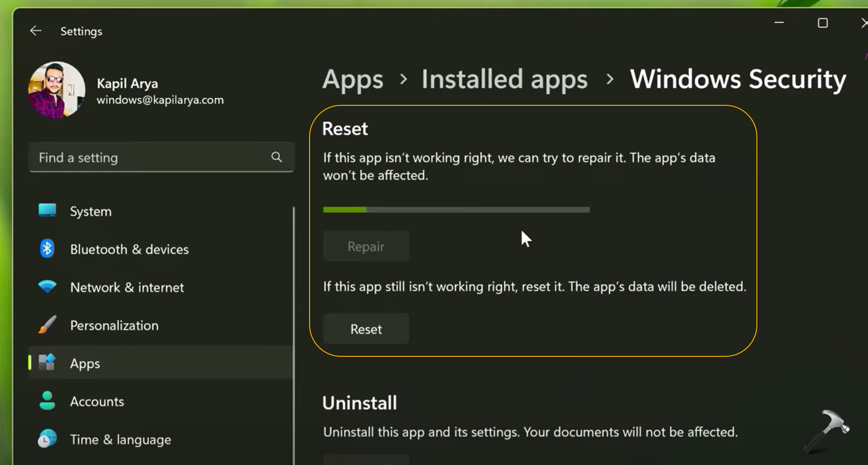This screenshot has height=465, width=868.
Task: Maximize the Settings window
Action: [x=822, y=23]
